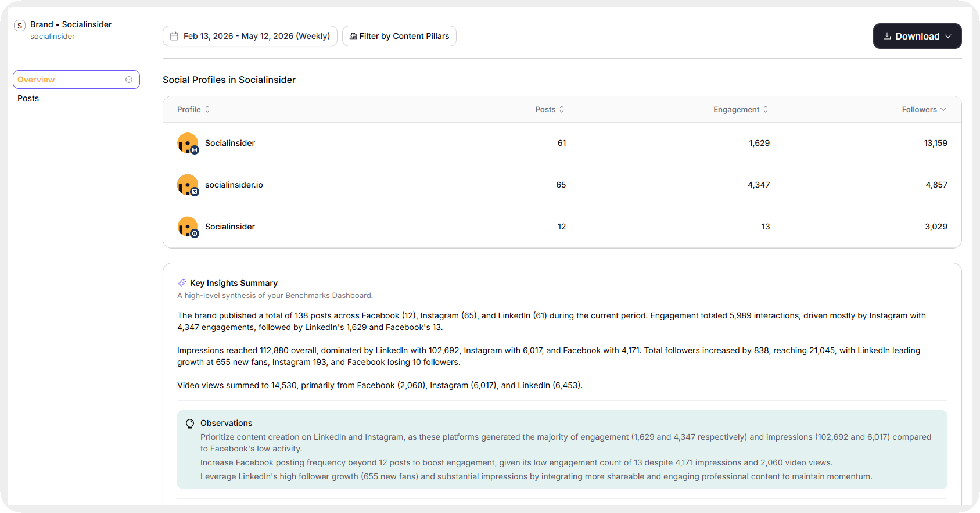Click the Followers column header text
This screenshot has width=980, height=513.
click(x=919, y=109)
